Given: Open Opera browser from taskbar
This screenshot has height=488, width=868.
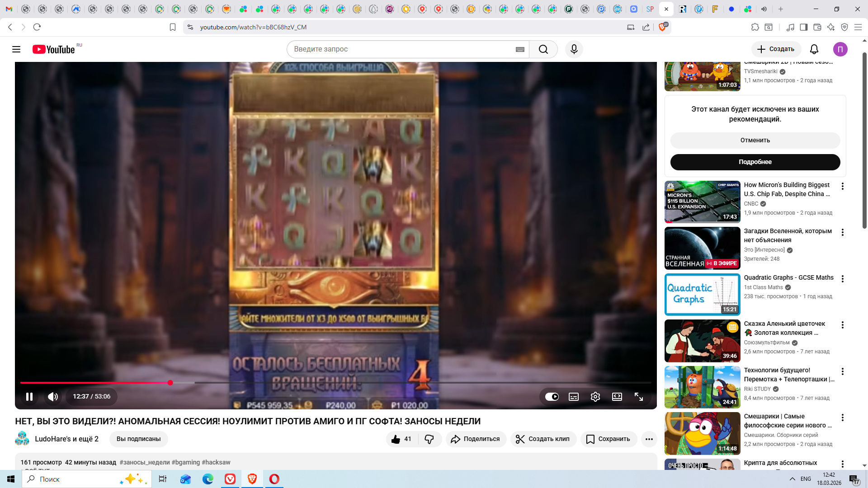Looking at the screenshot, I should 274,479.
